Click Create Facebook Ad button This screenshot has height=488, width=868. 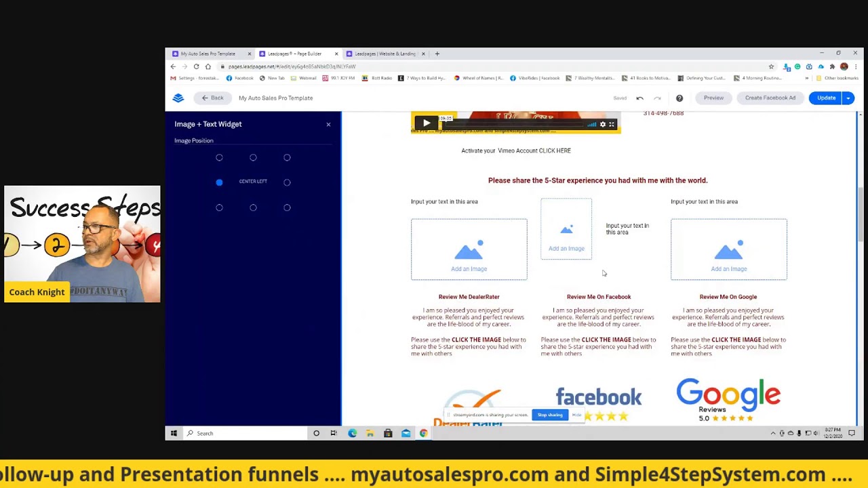coord(770,98)
